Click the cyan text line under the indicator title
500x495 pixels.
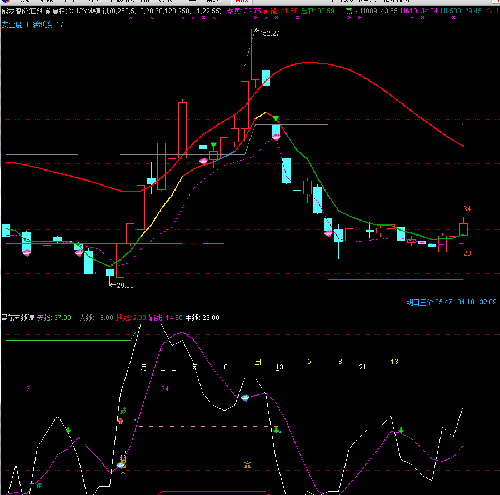click(x=32, y=24)
